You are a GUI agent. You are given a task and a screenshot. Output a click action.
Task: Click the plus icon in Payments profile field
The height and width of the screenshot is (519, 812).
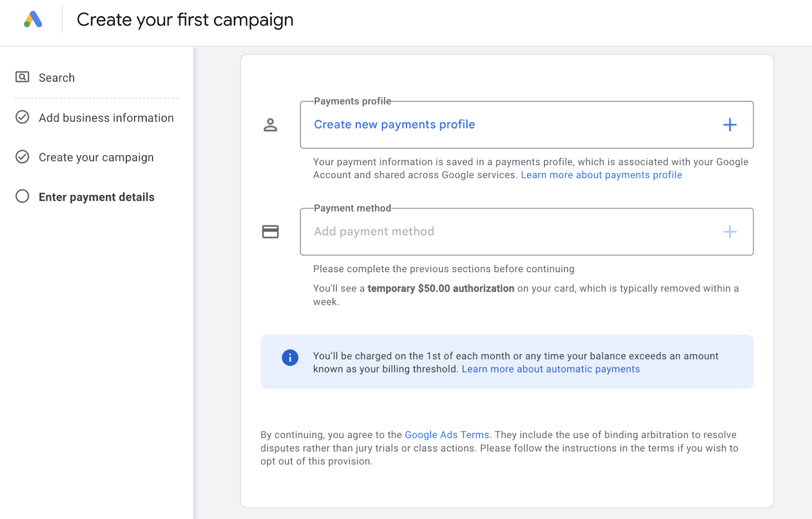730,124
